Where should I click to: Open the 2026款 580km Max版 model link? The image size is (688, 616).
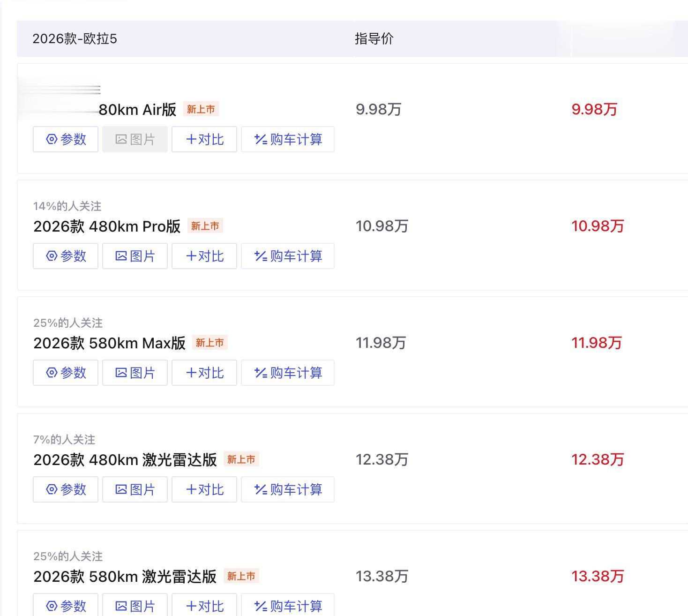tap(109, 343)
